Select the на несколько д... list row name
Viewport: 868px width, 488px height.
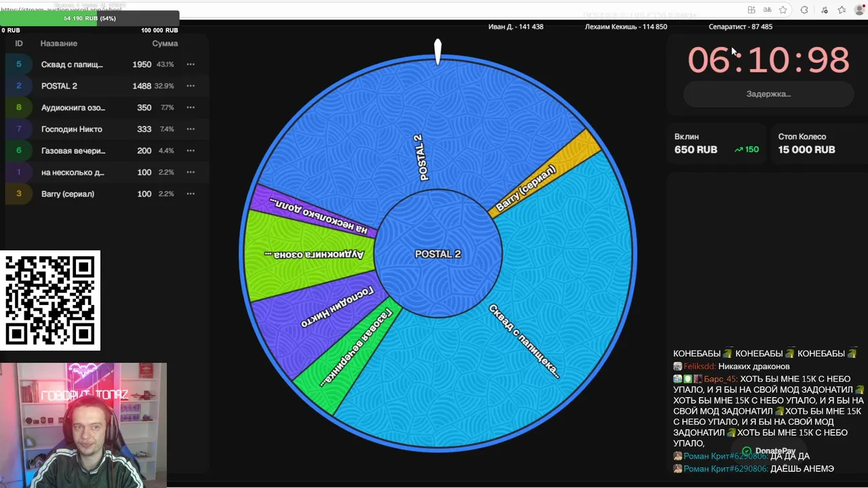(72, 172)
